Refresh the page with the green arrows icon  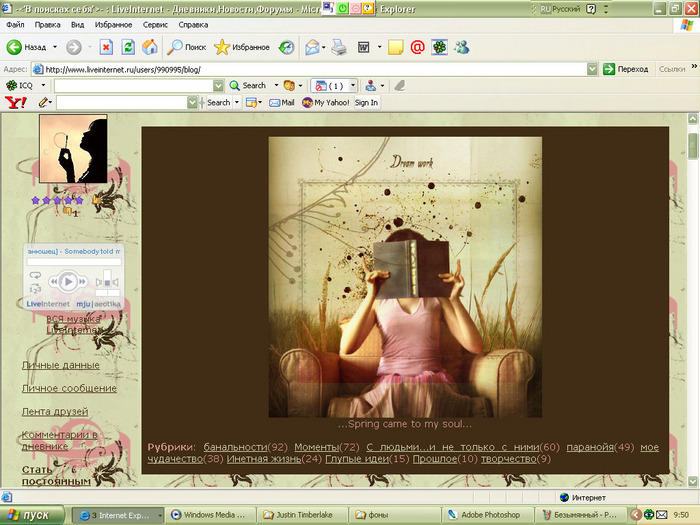point(128,47)
